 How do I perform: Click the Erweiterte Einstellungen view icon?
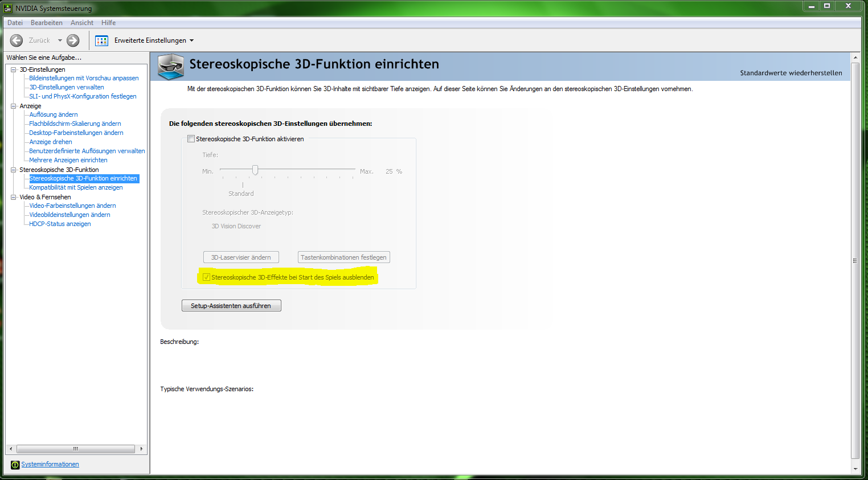101,40
